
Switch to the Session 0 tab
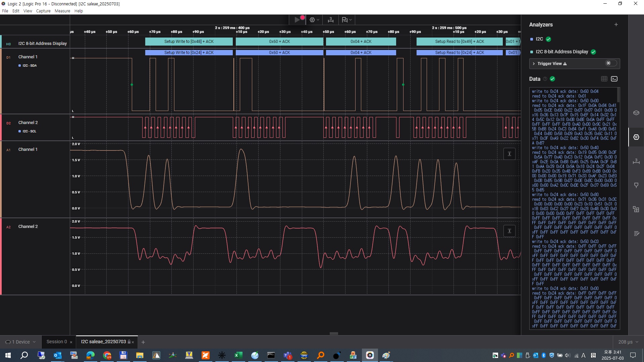(x=57, y=342)
